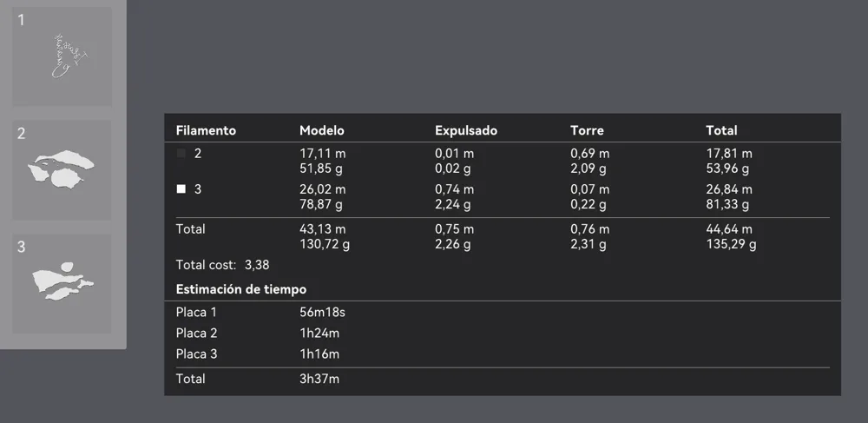Select the Placa 1 time row label
Viewport: 868px width, 423px height.
tap(196, 313)
